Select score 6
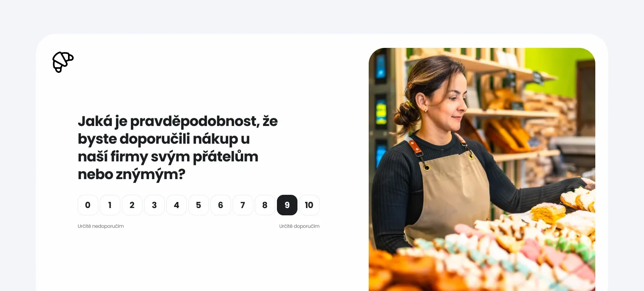This screenshot has width=644, height=291. tap(221, 205)
